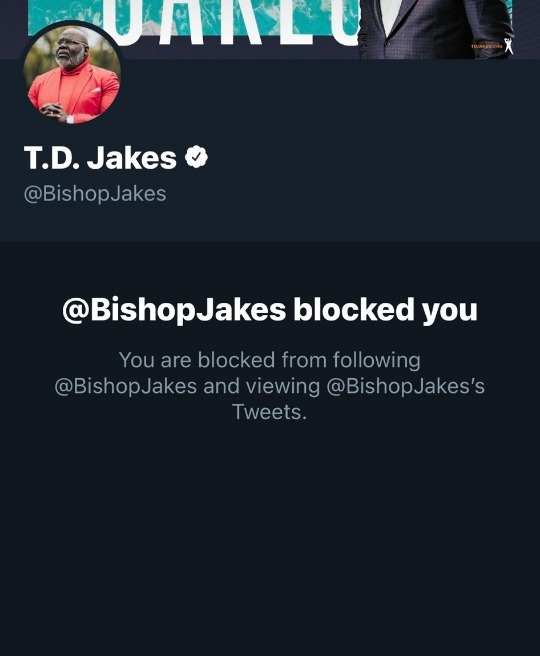The width and height of the screenshot is (540, 656).
Task: Tap @BishopJakes in the bold heading
Action: tap(174, 310)
